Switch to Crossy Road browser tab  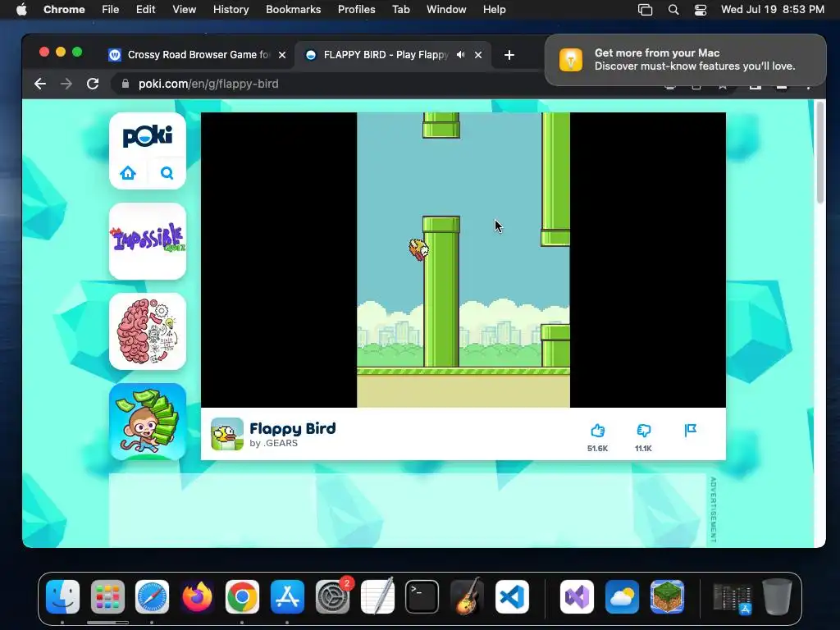click(197, 55)
